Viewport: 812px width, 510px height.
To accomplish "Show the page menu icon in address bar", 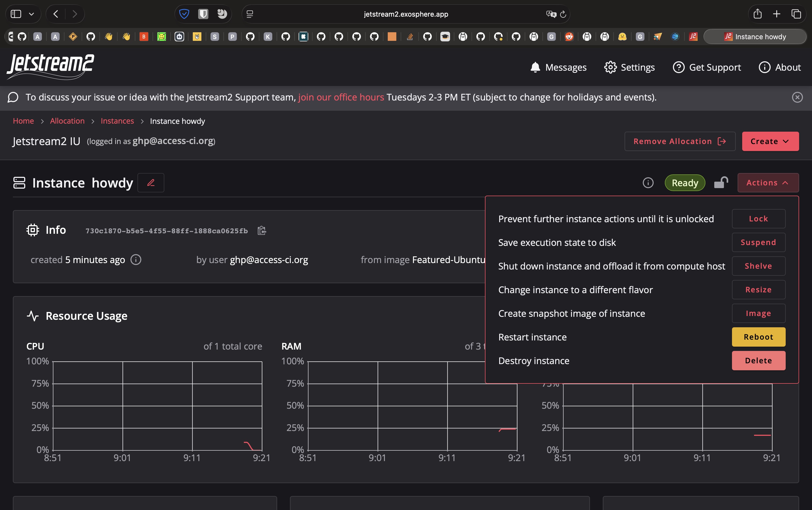I will [x=250, y=14].
